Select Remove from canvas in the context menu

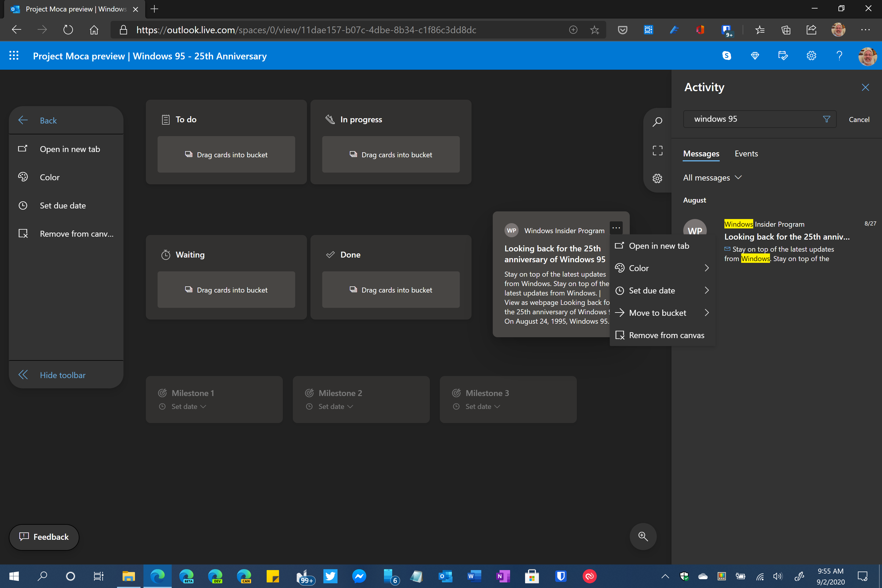pyautogui.click(x=666, y=335)
